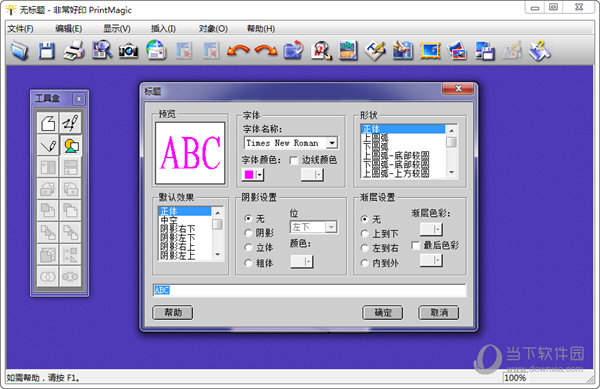Close the toolbox panel
The width and height of the screenshot is (600, 389).
click(79, 99)
